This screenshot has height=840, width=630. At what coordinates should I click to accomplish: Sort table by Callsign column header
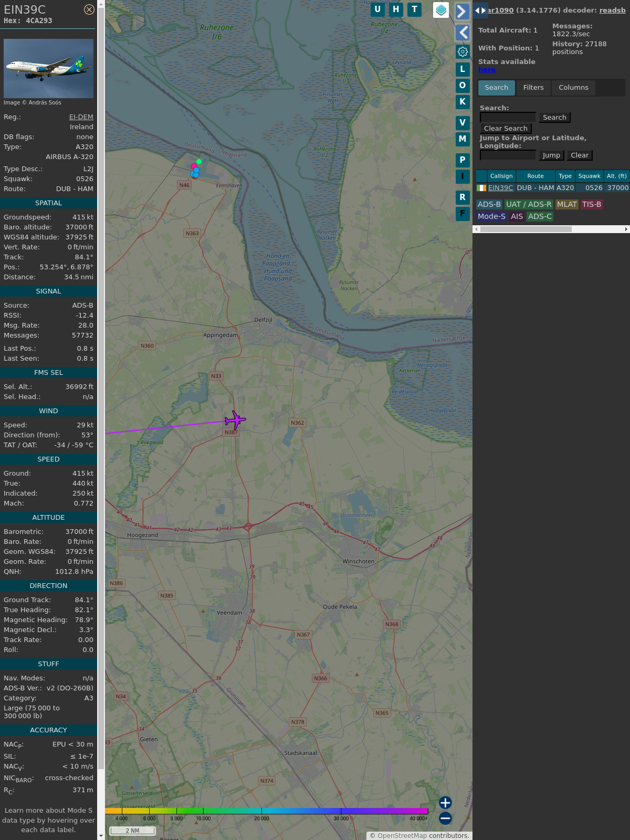click(x=501, y=176)
